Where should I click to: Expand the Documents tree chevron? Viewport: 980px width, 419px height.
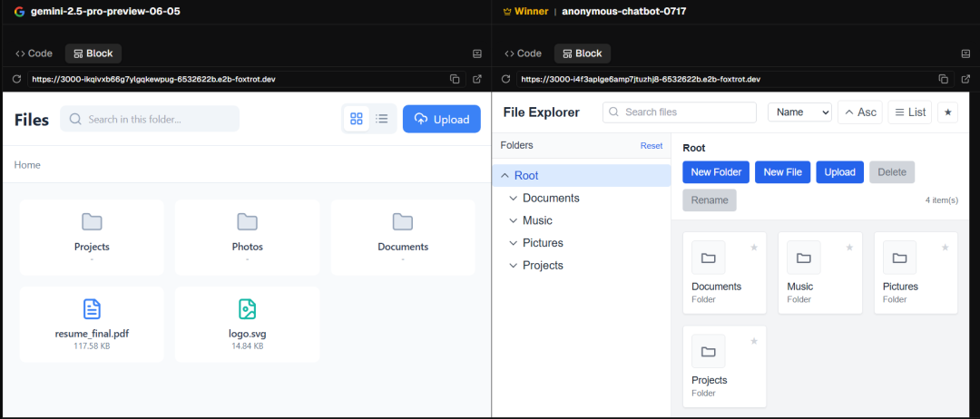point(513,199)
